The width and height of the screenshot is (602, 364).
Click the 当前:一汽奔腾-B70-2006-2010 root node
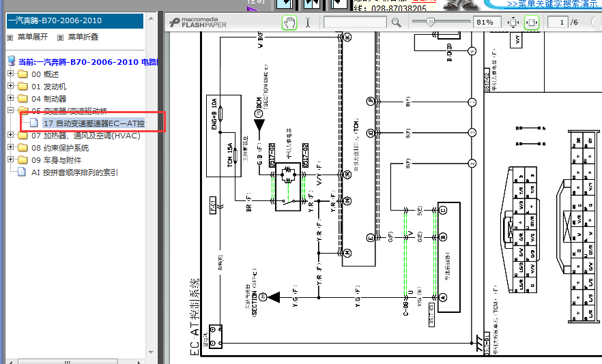[88, 62]
